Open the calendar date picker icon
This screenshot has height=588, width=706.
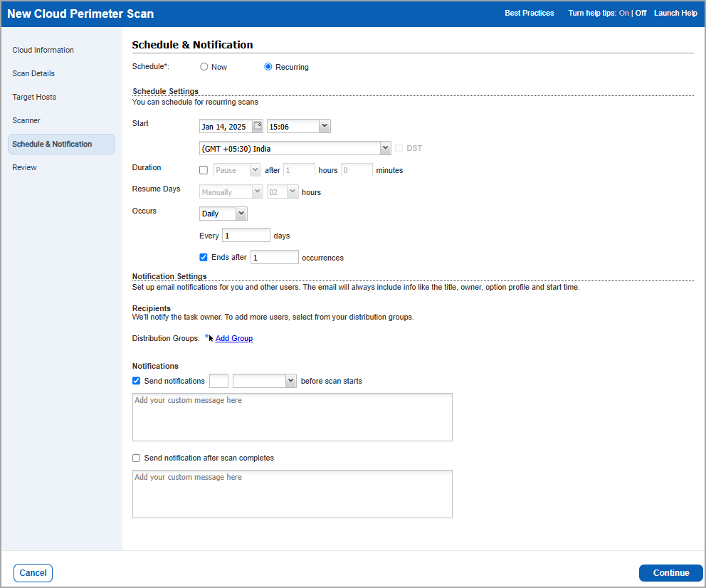pyautogui.click(x=258, y=125)
